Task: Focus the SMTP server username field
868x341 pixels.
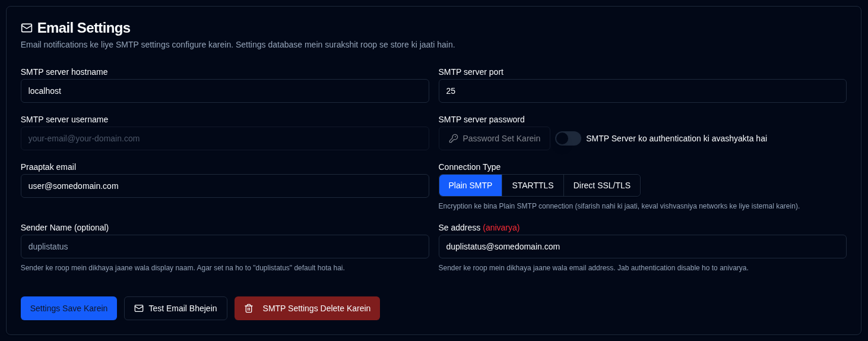Action: click(x=225, y=138)
